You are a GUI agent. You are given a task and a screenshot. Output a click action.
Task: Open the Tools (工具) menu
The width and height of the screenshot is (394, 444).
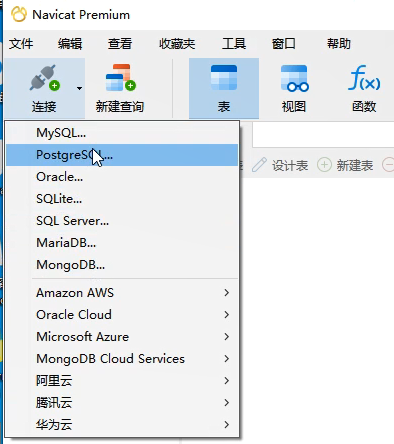coord(234,44)
